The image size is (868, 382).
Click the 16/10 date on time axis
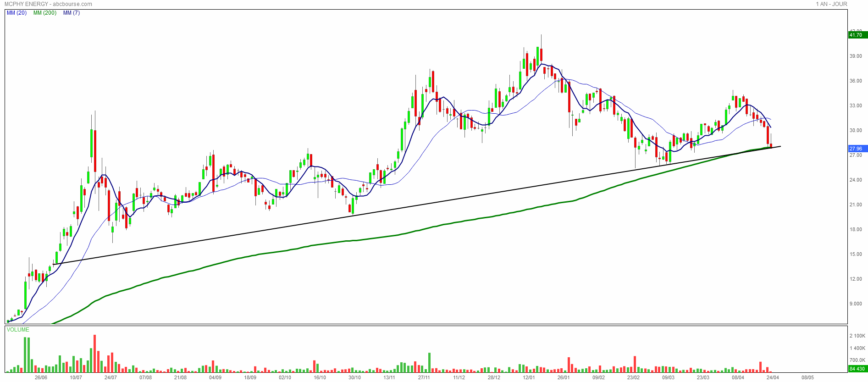click(320, 378)
